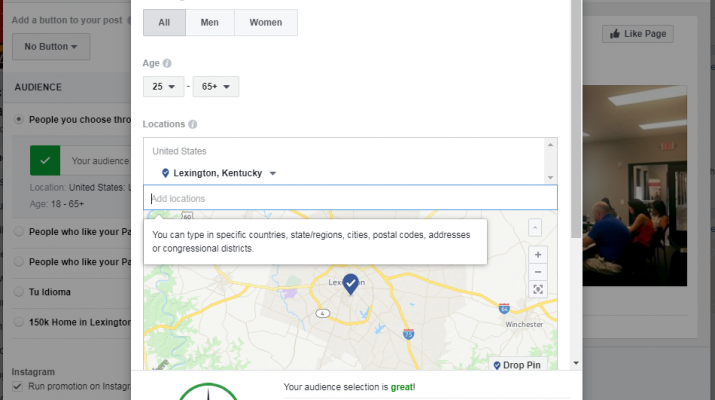715x400 pixels.
Task: Open the maximum age 65+ dropdown
Action: (x=216, y=87)
